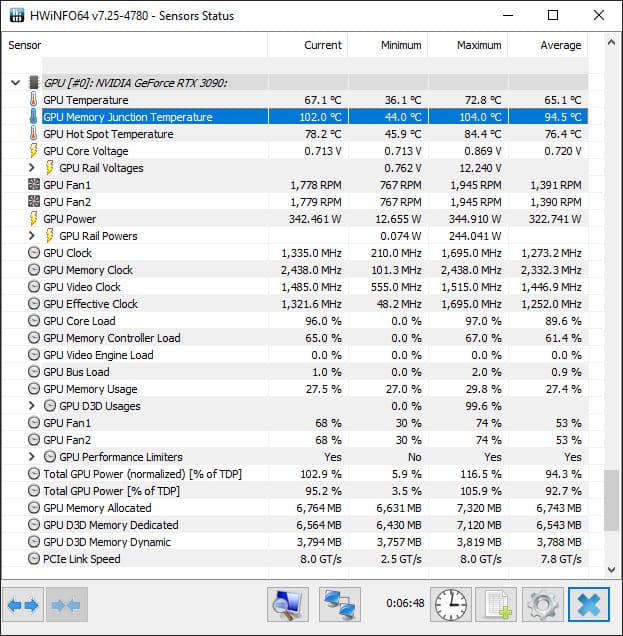Viewport: 623px width, 636px height.
Task: Click the expand columns arrows button
Action: (x=23, y=604)
